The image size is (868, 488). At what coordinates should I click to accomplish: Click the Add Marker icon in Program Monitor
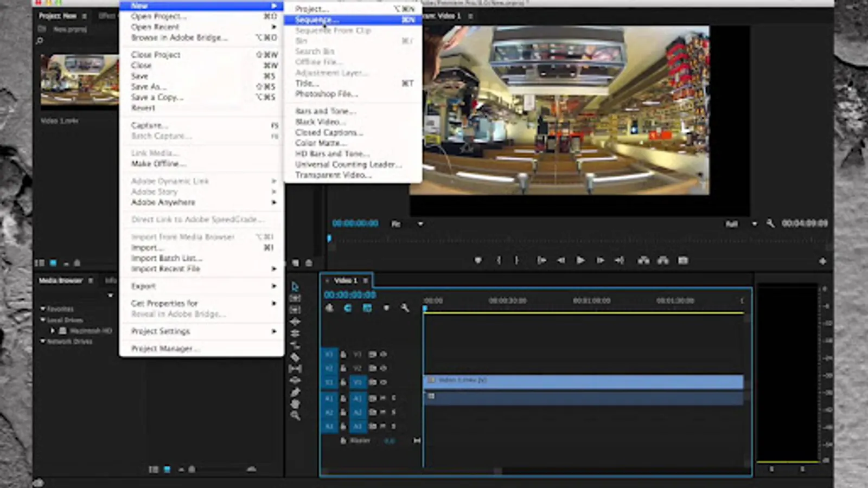coord(478,261)
